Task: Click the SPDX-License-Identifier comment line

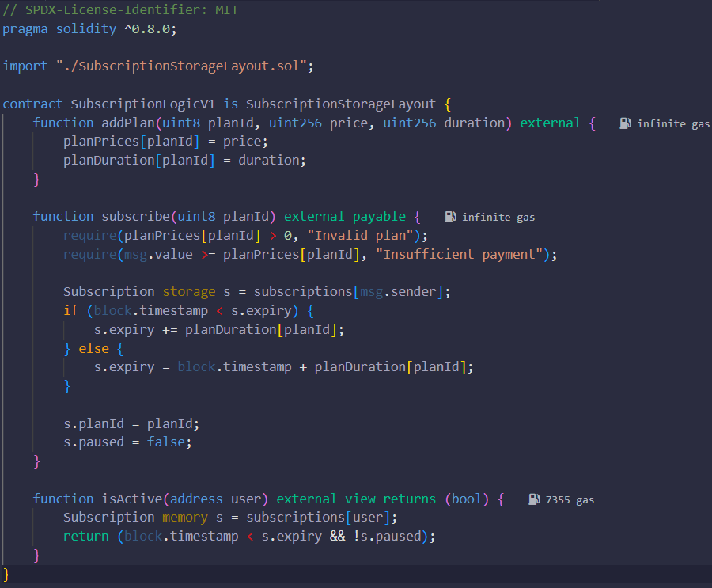Action: 120,10
